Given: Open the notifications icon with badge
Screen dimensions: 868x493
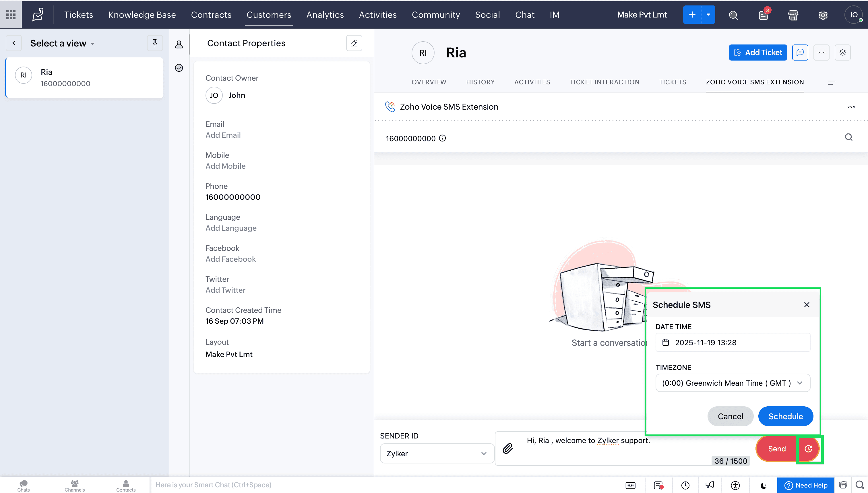Looking at the screenshot, I should coord(763,15).
